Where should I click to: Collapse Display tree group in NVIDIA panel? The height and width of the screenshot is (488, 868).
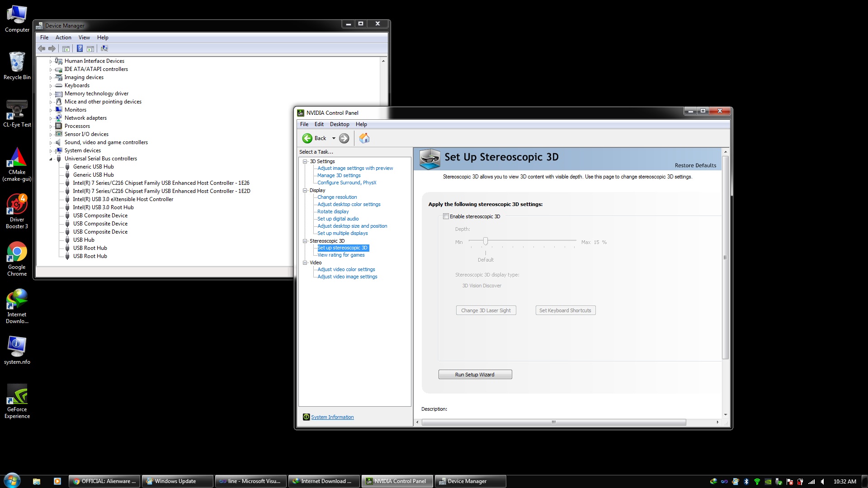click(x=305, y=190)
